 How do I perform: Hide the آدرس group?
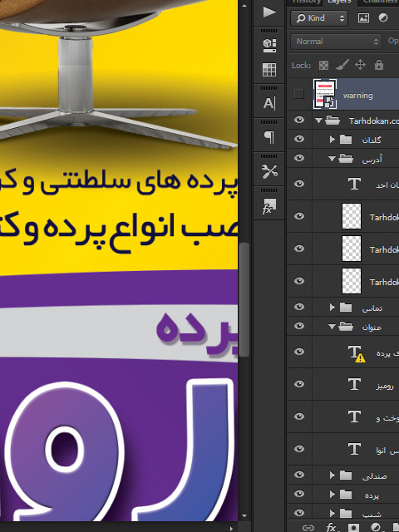pyautogui.click(x=299, y=158)
